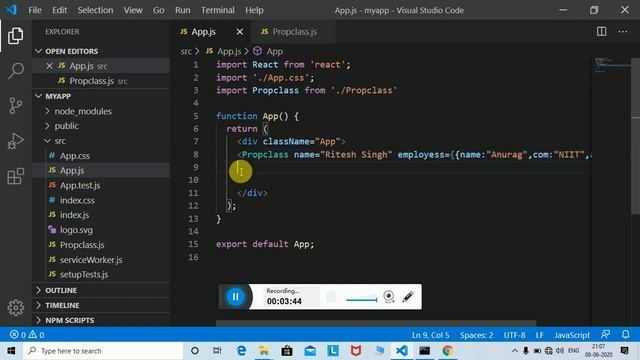Open Task View on the taskbar
The height and width of the screenshot is (360, 640).
[x=217, y=351]
